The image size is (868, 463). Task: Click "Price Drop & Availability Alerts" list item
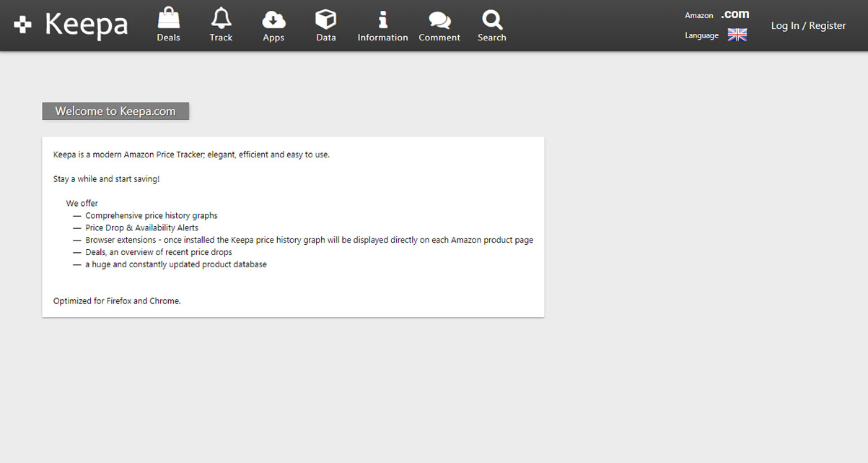point(141,228)
